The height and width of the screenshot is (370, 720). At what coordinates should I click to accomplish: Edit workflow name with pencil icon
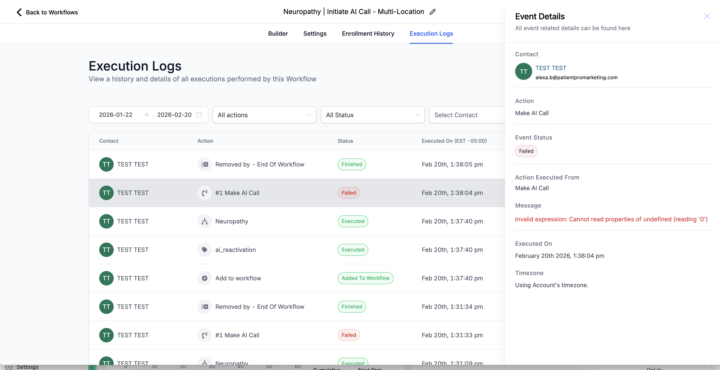[x=433, y=12]
